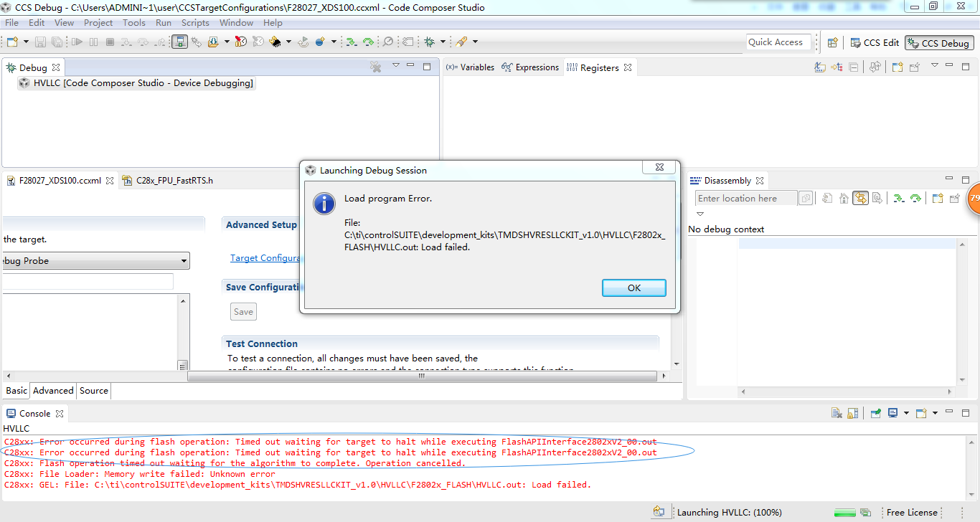This screenshot has width=980, height=522.
Task: Open the Debug Probe combo box
Action: coord(95,260)
